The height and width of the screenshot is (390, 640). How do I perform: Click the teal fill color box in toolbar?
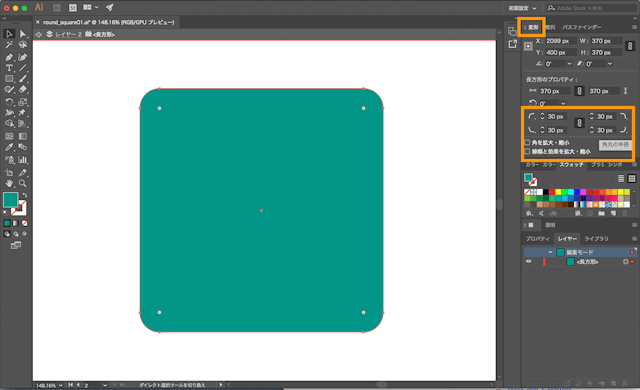tap(10, 199)
